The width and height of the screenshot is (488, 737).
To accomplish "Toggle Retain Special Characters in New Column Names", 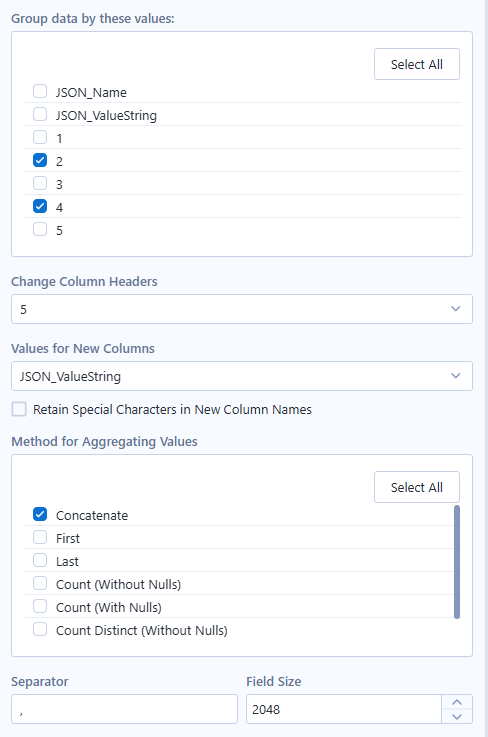I will tap(19, 409).
